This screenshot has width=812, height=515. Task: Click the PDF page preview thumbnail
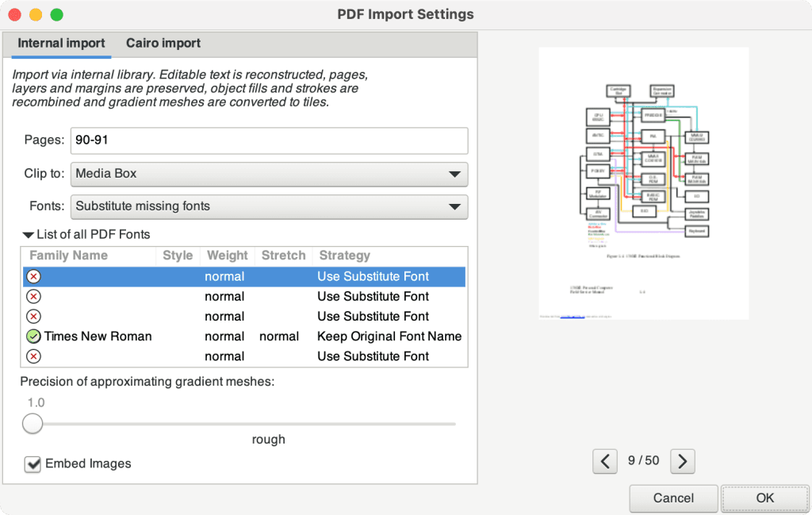[643, 183]
